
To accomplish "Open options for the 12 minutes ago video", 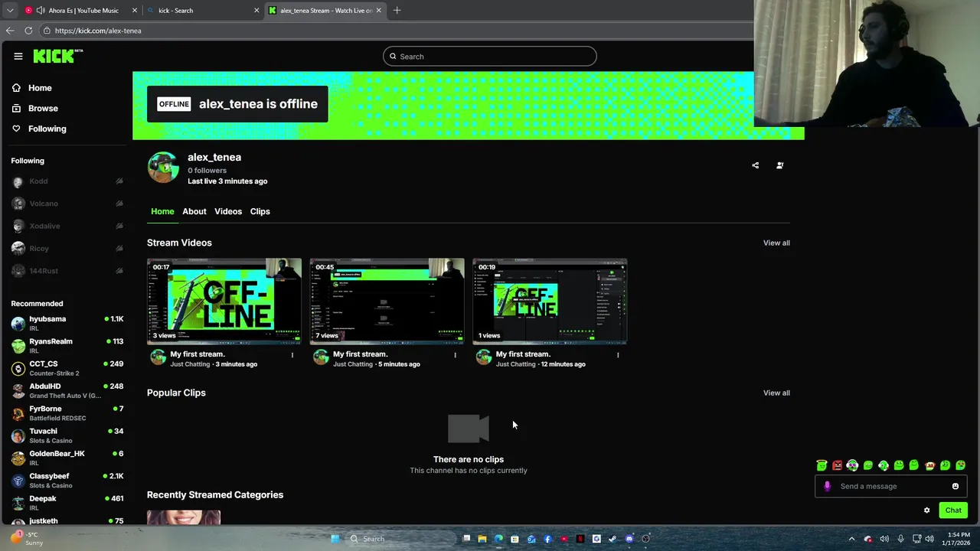I will (x=618, y=355).
